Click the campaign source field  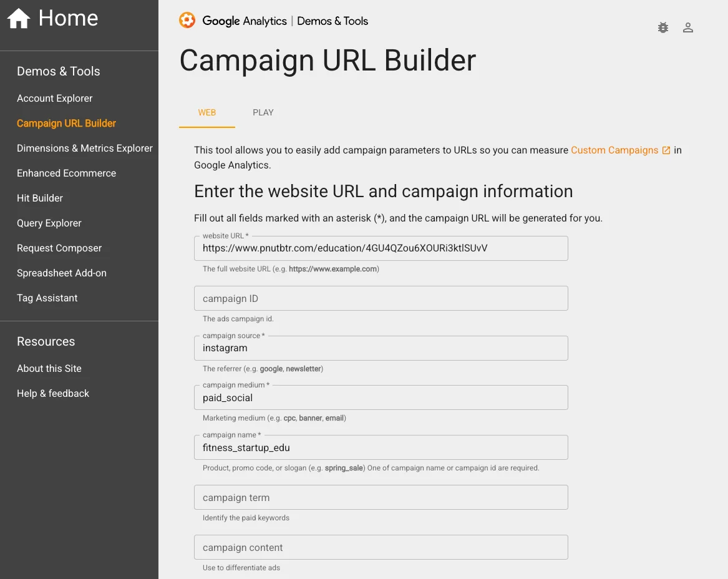pos(381,348)
